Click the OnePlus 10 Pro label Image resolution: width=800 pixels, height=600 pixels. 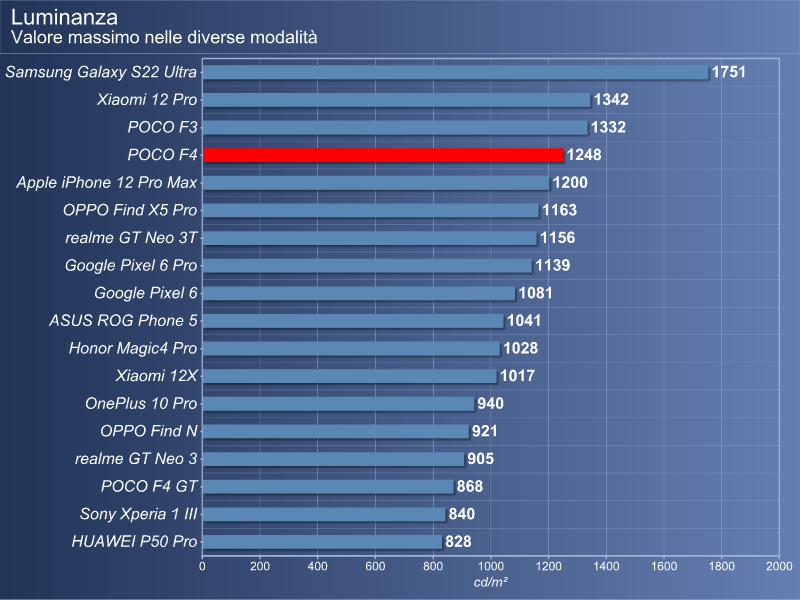[141, 403]
